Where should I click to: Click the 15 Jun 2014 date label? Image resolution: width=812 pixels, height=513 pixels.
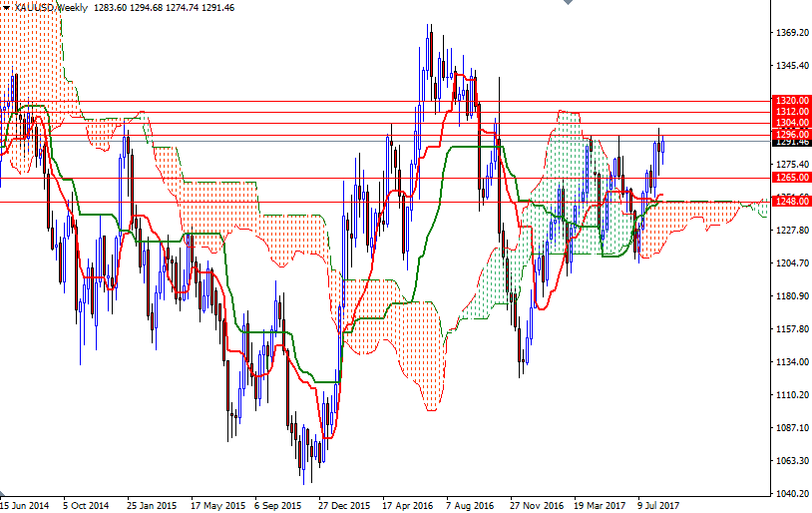(24, 505)
